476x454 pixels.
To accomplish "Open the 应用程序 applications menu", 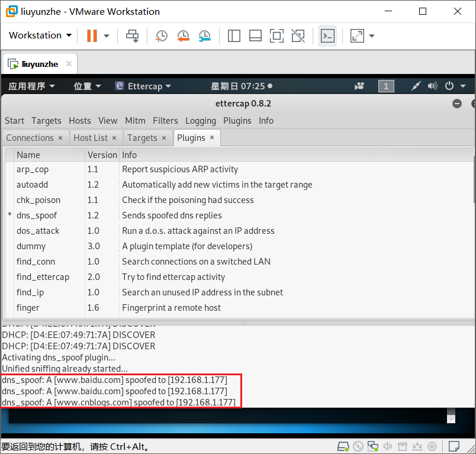I will [31, 86].
